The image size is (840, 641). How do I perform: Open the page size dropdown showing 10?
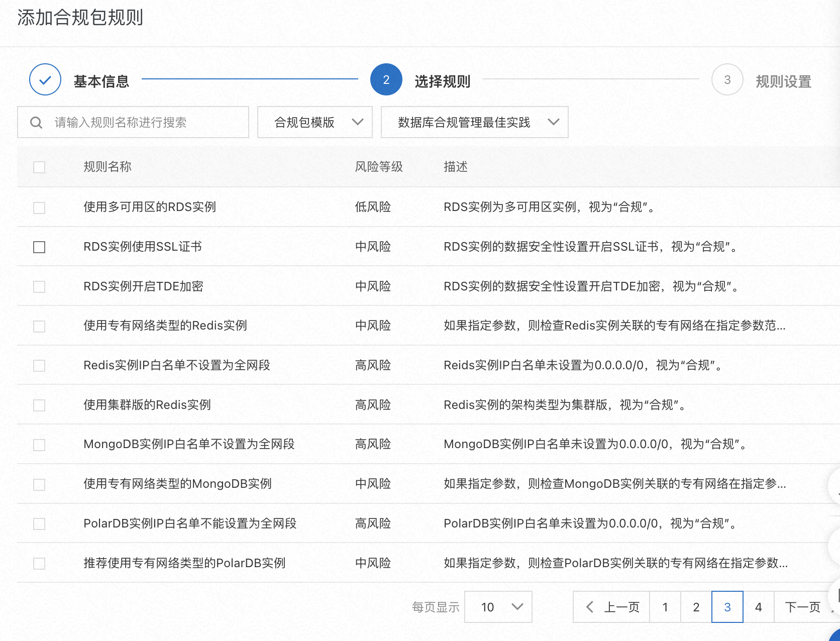(x=498, y=607)
